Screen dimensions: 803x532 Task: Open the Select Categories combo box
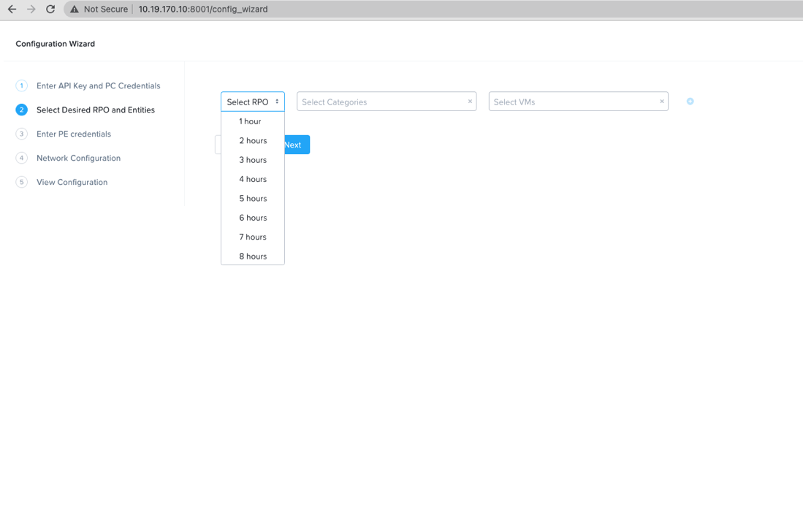click(380, 102)
